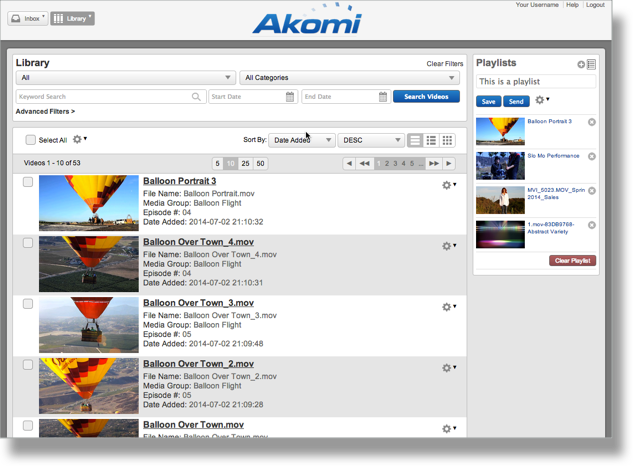Viewport: 633px width, 466px height.
Task: Expand the All Categories dropdown
Action: (350, 77)
